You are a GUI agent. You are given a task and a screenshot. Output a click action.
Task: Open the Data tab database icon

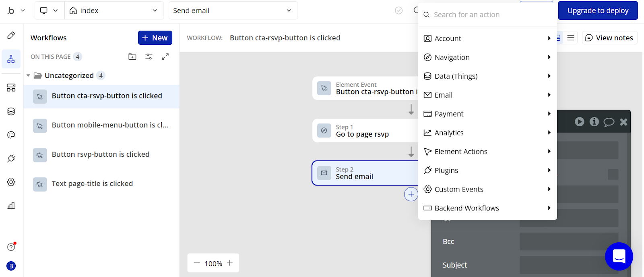(x=11, y=111)
